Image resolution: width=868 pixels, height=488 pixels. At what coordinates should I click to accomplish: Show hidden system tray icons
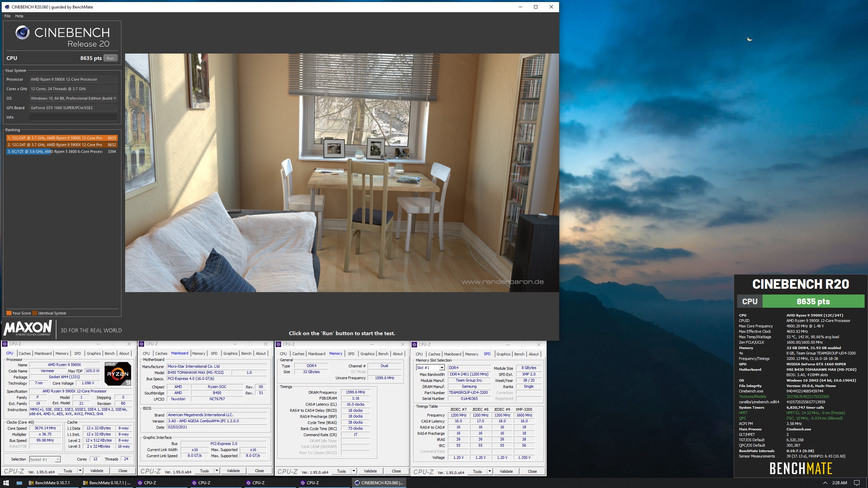(825, 483)
